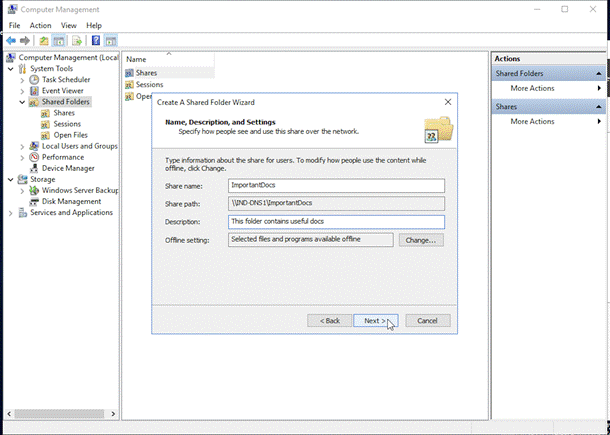
Task: Expand Windows Server Backup node
Action: click(22, 191)
